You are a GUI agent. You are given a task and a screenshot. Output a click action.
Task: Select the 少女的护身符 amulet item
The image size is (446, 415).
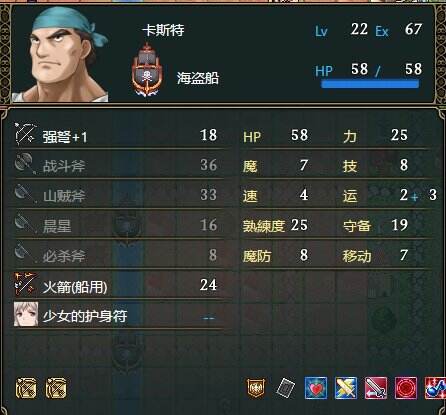(x=118, y=315)
